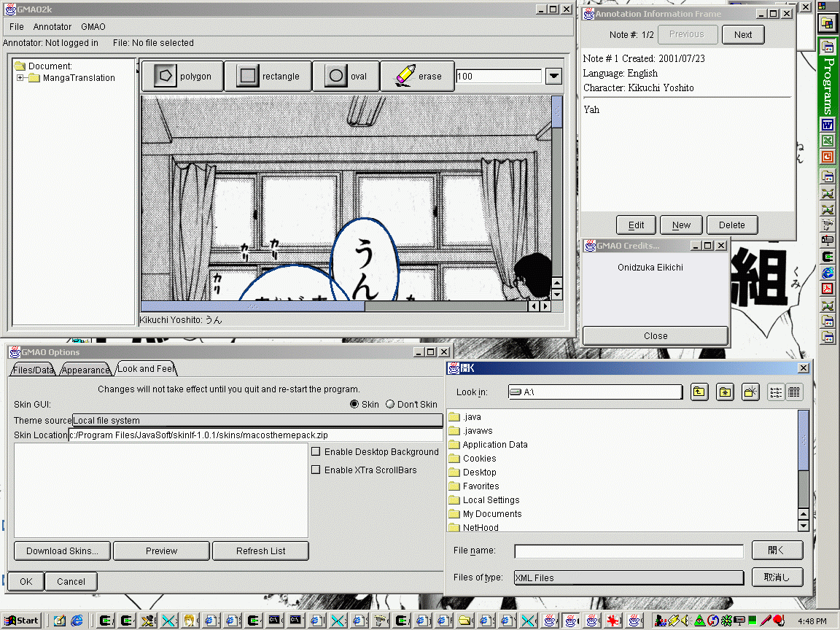
Task: Select the Desktop folder name
Action: point(480,472)
